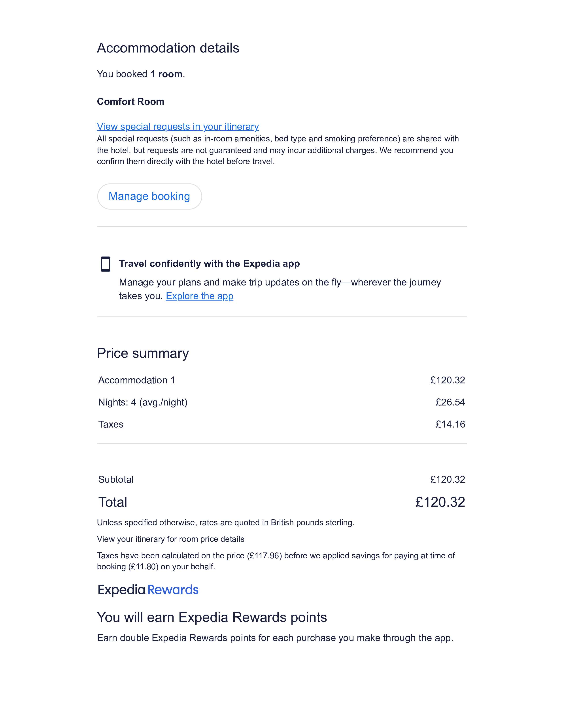Click Travel confidently with the Expedia app heading
This screenshot has height=728, width=563.
(209, 264)
